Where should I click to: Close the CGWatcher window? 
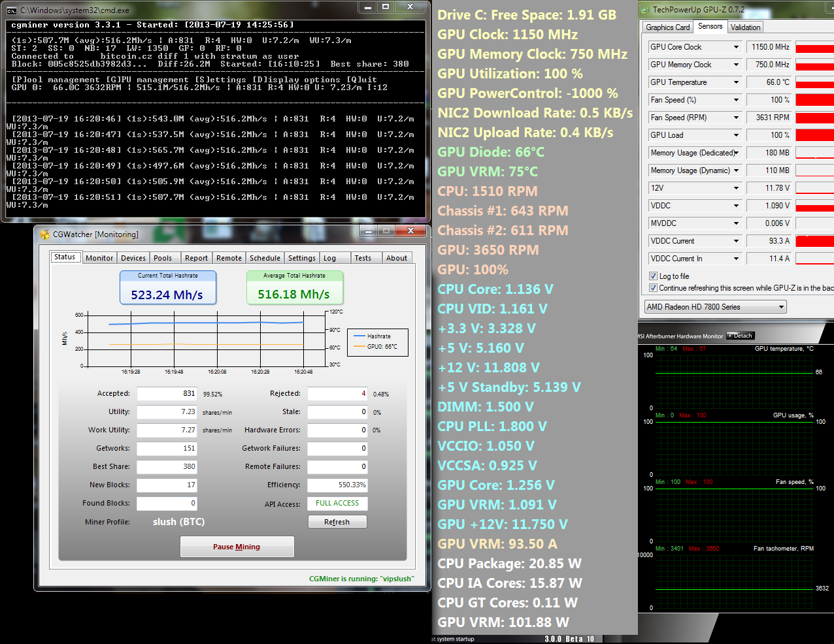pyautogui.click(x=410, y=231)
